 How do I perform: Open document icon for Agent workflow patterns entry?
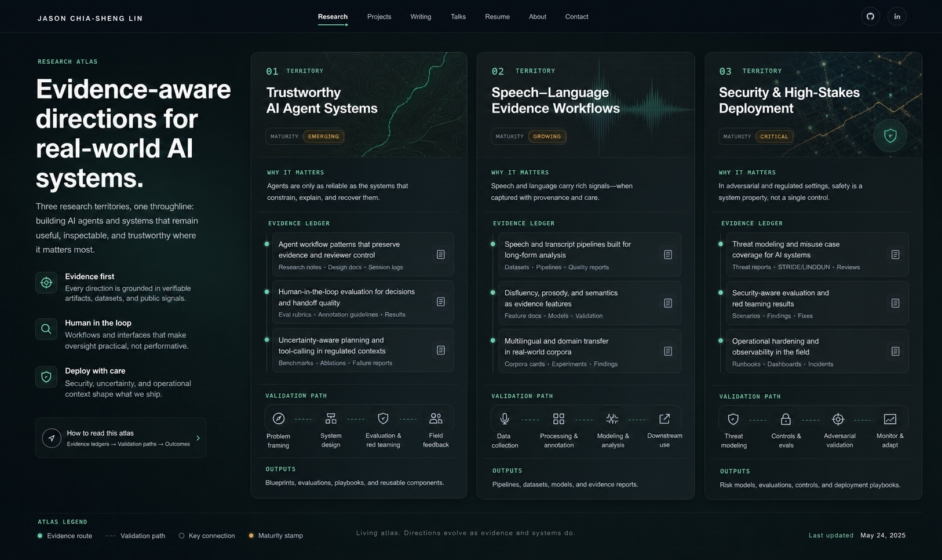tap(441, 255)
